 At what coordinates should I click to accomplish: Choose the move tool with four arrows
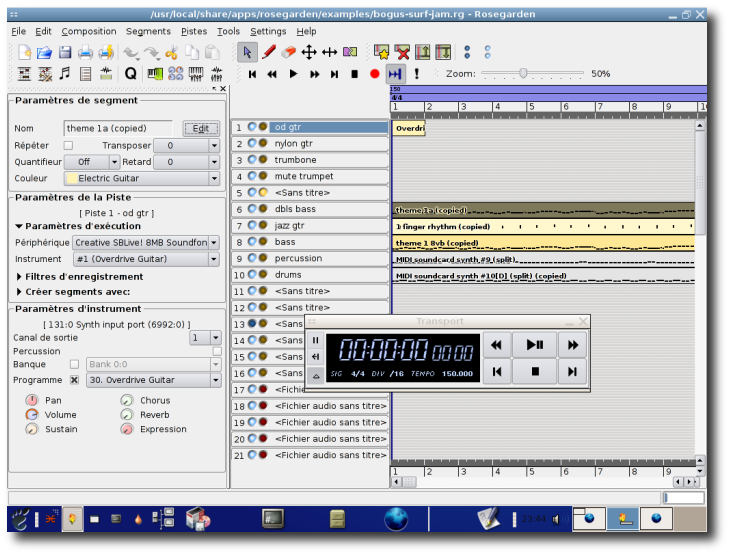(x=309, y=52)
